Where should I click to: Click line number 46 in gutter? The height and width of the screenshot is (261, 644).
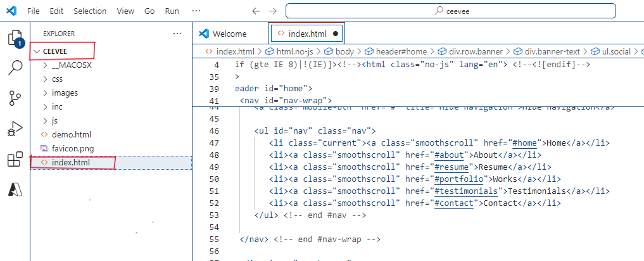coord(214,131)
